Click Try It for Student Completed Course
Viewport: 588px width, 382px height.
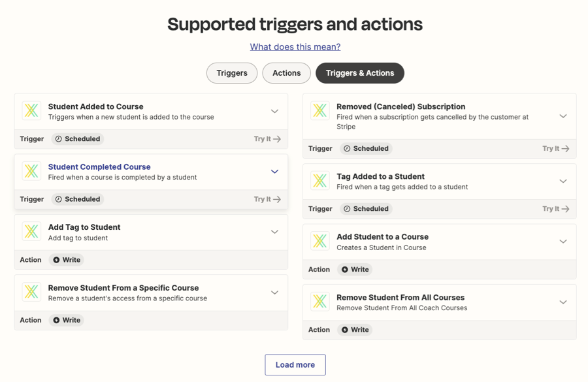tap(267, 199)
